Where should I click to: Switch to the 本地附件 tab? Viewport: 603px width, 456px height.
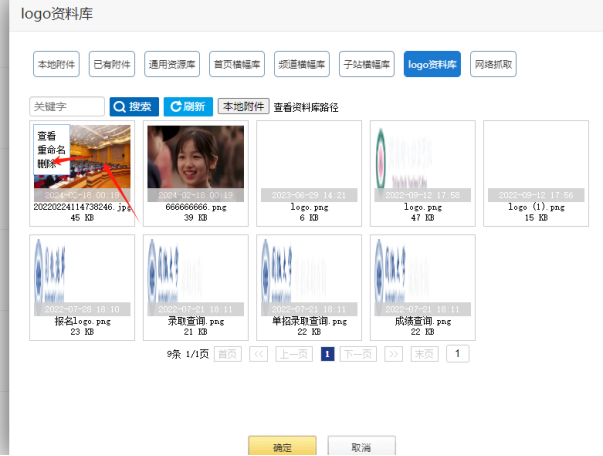(x=55, y=64)
